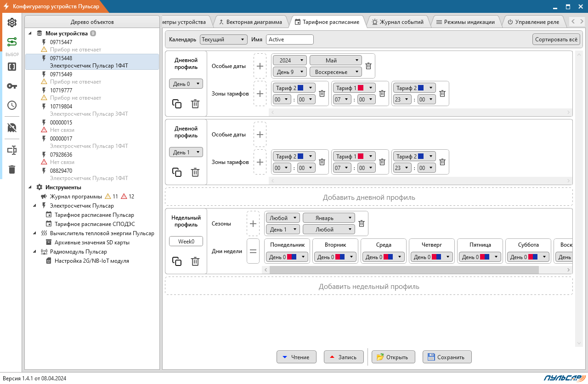588x384 pixels.
Task: Open the clock time sidebar icon
Action: pos(12,105)
